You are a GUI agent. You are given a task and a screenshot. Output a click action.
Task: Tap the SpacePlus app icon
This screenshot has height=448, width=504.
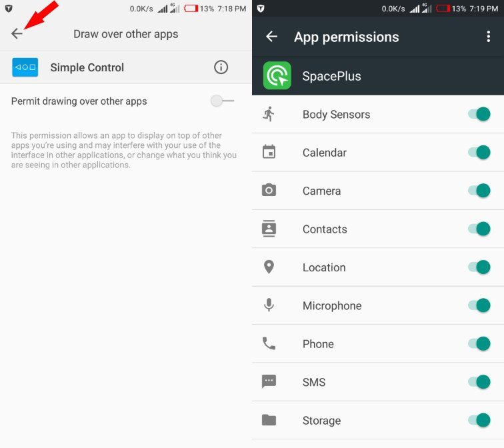click(x=277, y=75)
